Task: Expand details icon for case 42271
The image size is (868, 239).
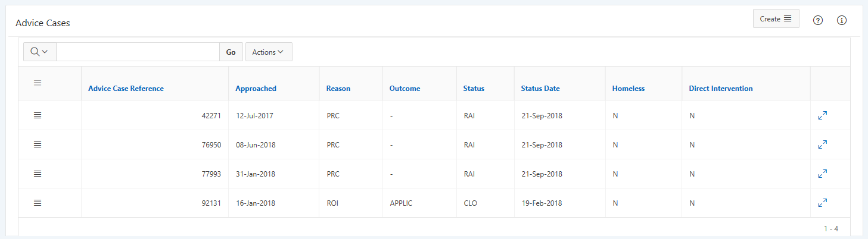Action: click(823, 115)
